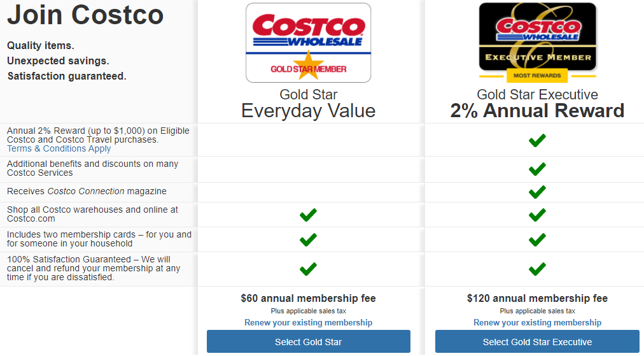Click the Most Rewards yellow badge
This screenshot has width=644, height=356.
coord(537,76)
